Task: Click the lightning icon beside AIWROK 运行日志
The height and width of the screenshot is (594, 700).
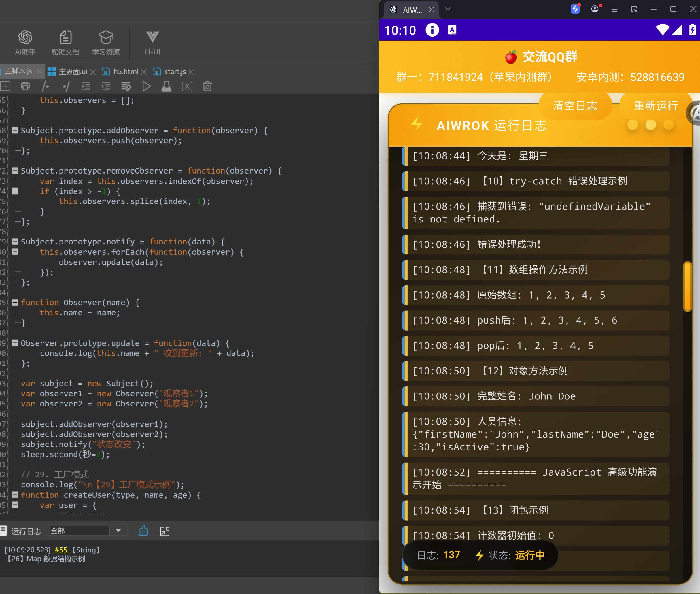Action: point(417,124)
